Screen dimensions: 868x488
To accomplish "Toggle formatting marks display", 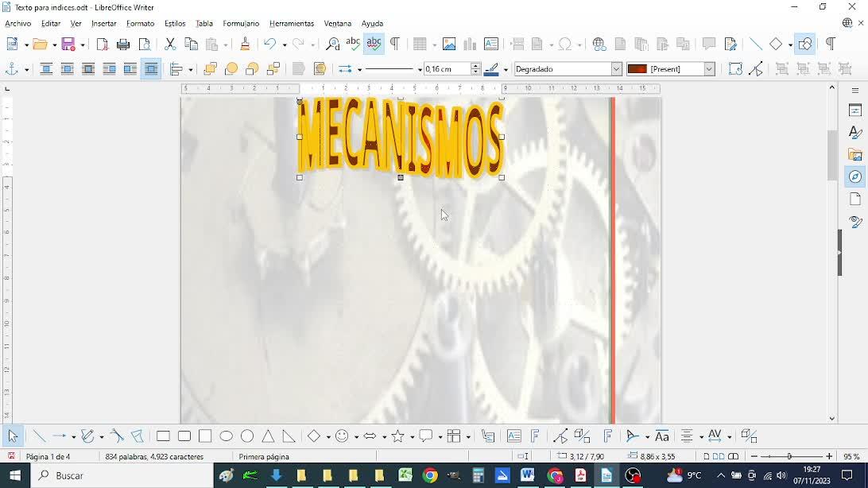I will pos(395,45).
